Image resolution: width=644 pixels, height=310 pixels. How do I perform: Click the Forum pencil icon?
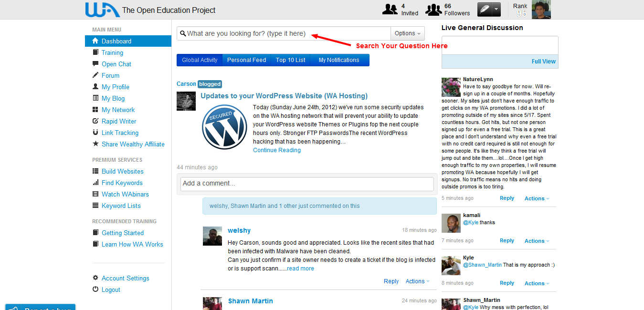[x=95, y=75]
